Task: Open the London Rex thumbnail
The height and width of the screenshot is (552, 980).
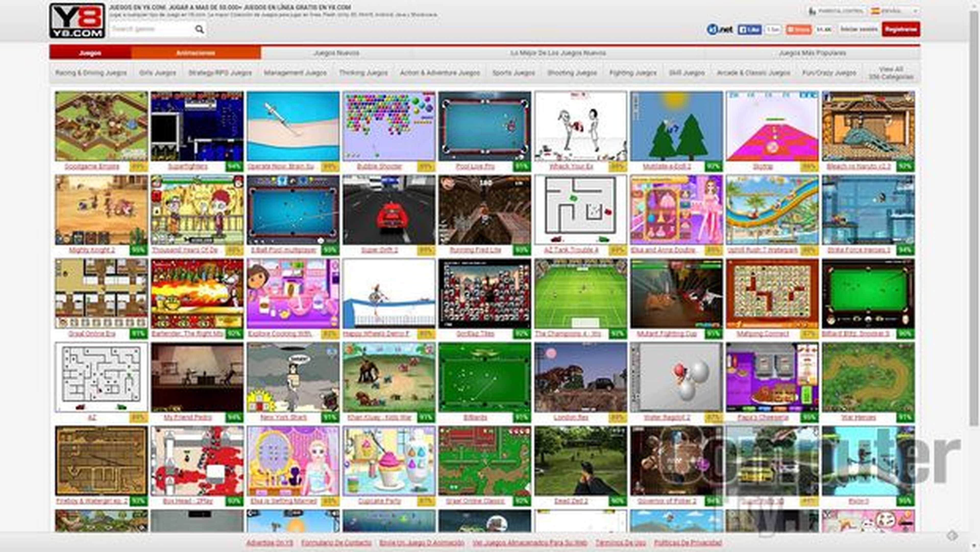Action: click(x=581, y=377)
